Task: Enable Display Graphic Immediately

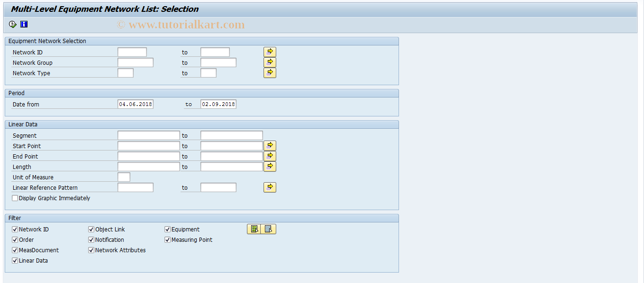Action: 15,198
